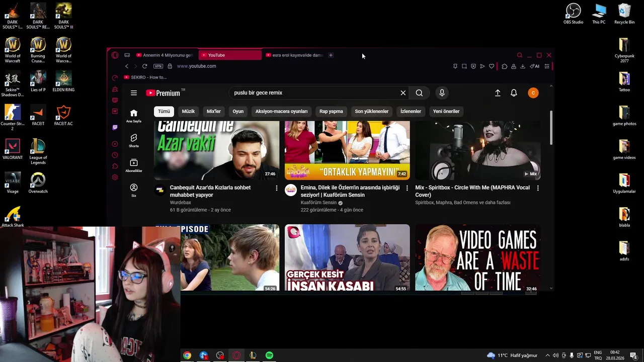The height and width of the screenshot is (362, 644).
Task: Show hidden tray icons chevron
Action: point(548,355)
